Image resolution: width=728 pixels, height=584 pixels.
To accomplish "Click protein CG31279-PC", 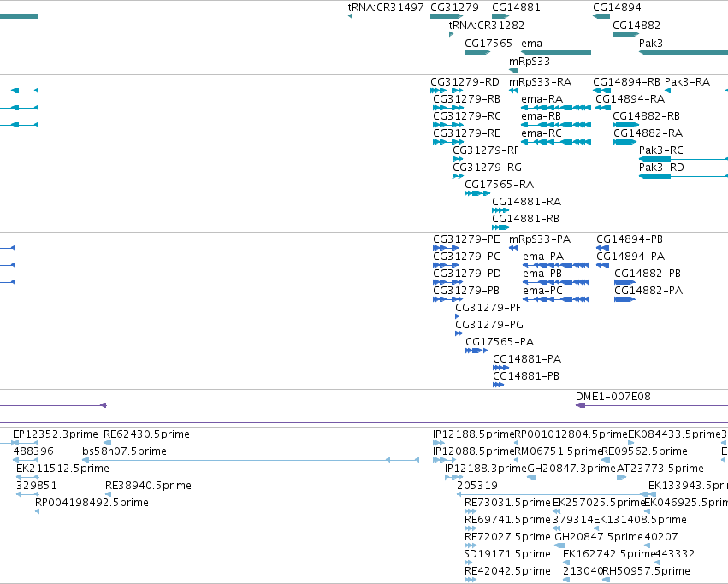I will pos(446,265).
